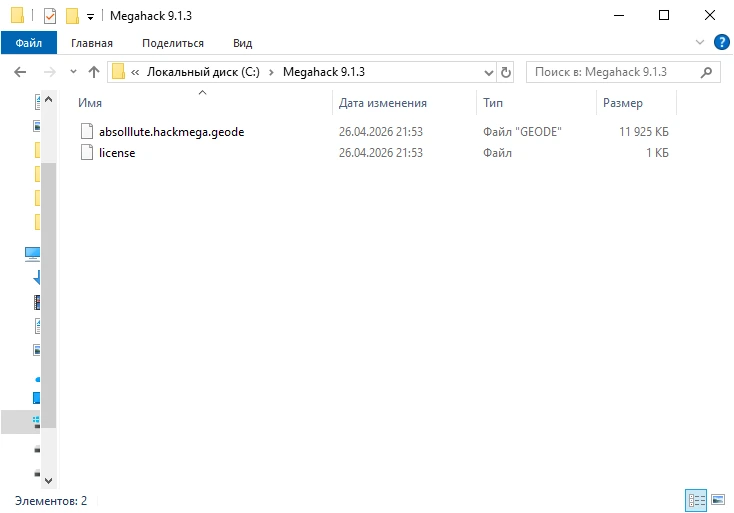Click the magnifier search icon
The width and height of the screenshot is (734, 513).
click(706, 72)
